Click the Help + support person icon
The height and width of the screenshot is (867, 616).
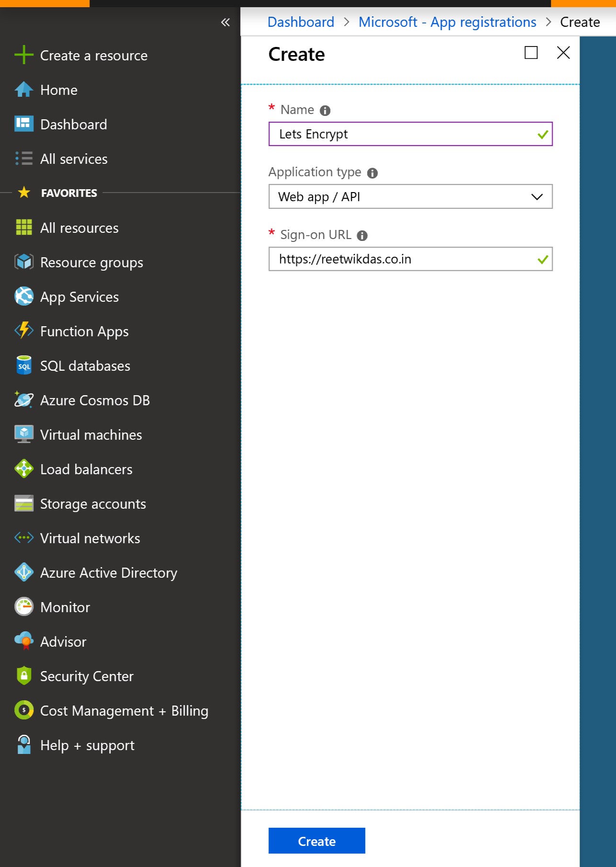(x=24, y=745)
